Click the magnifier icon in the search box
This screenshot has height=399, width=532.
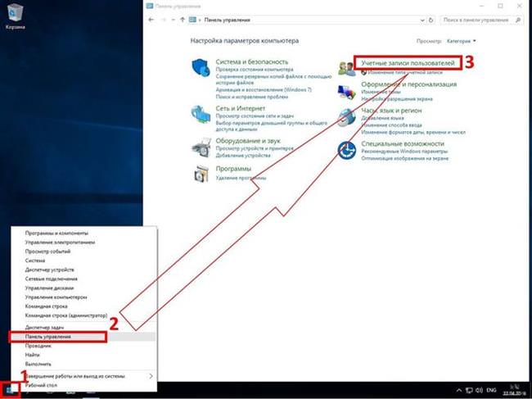(518, 20)
